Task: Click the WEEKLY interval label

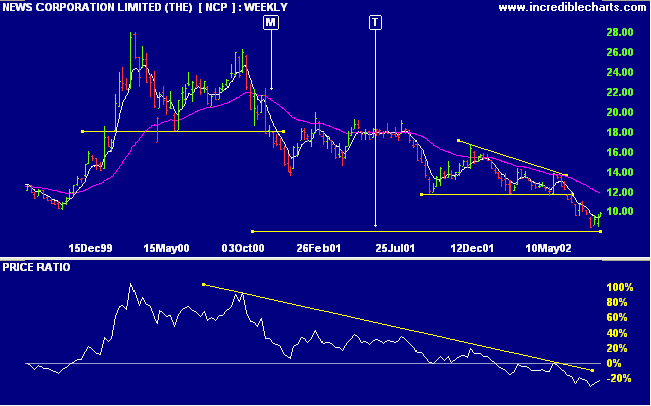Action: tap(266, 7)
